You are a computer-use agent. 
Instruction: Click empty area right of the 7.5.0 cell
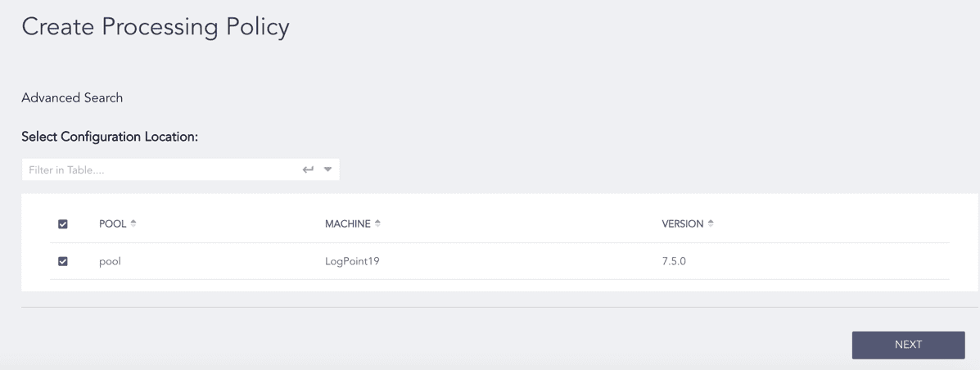pyautogui.click(x=819, y=262)
